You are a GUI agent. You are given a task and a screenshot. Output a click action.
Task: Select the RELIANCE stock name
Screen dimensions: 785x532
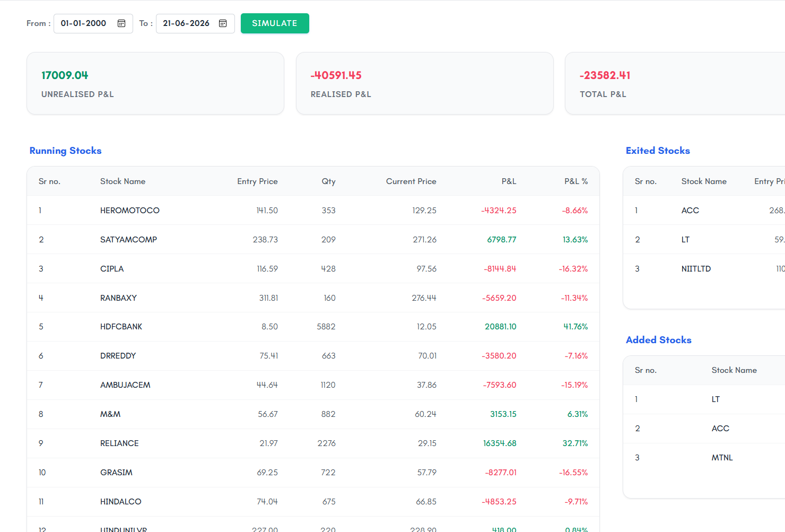(119, 443)
